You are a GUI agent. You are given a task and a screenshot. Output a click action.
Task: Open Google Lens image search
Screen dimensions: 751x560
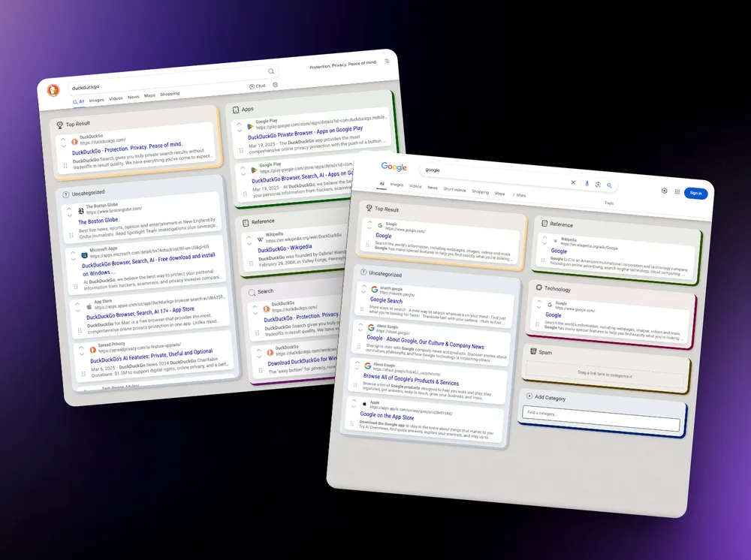click(598, 184)
